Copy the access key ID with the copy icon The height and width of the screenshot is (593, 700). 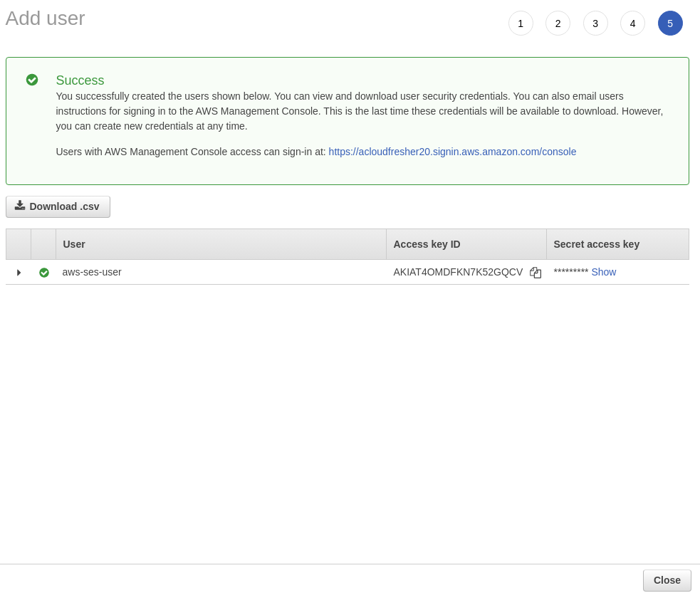pos(536,273)
